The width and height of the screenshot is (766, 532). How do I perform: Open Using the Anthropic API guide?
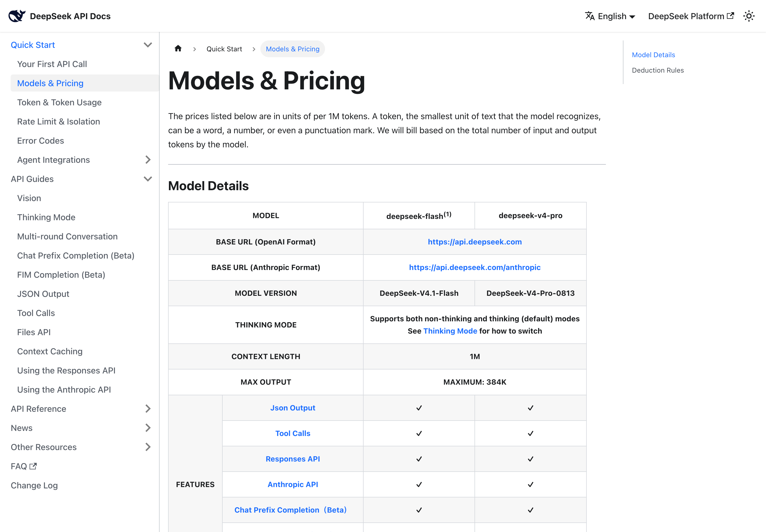coord(64,390)
